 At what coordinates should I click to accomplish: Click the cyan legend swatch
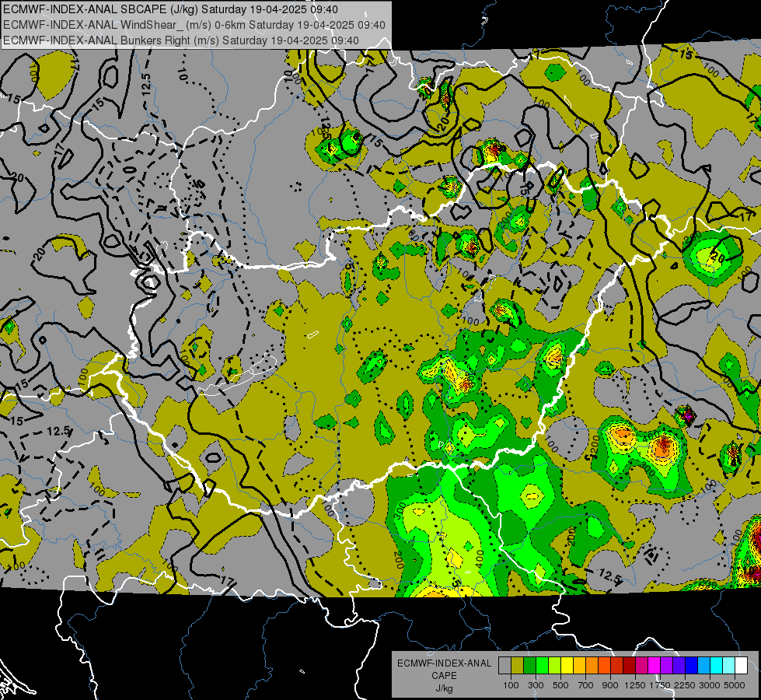tap(717, 666)
